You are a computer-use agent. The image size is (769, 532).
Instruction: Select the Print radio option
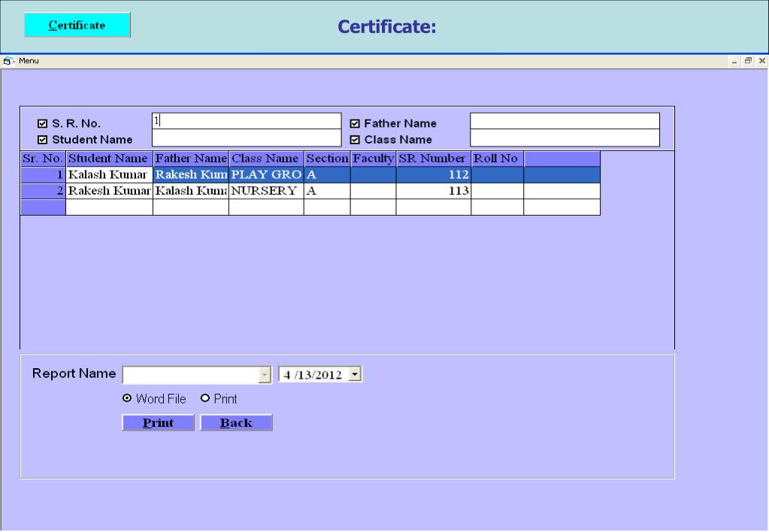(x=204, y=399)
